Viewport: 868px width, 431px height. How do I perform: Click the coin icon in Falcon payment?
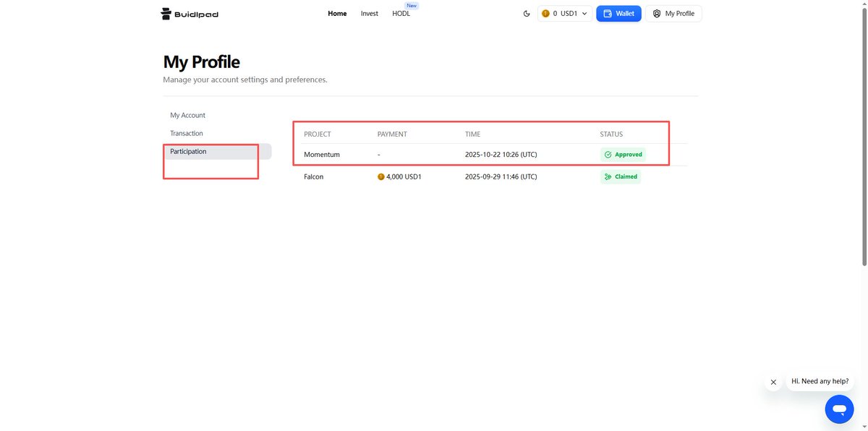pyautogui.click(x=381, y=176)
